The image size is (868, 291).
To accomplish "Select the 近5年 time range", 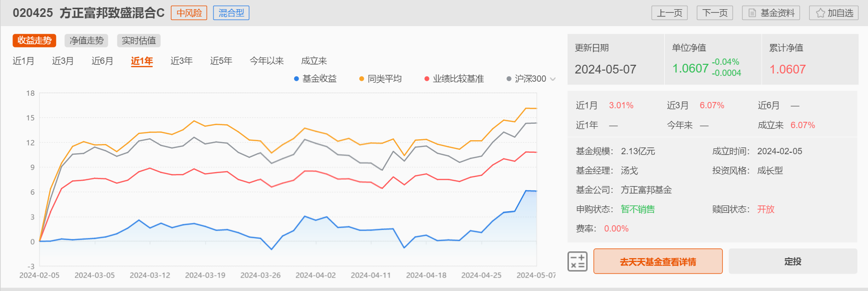I will (221, 61).
